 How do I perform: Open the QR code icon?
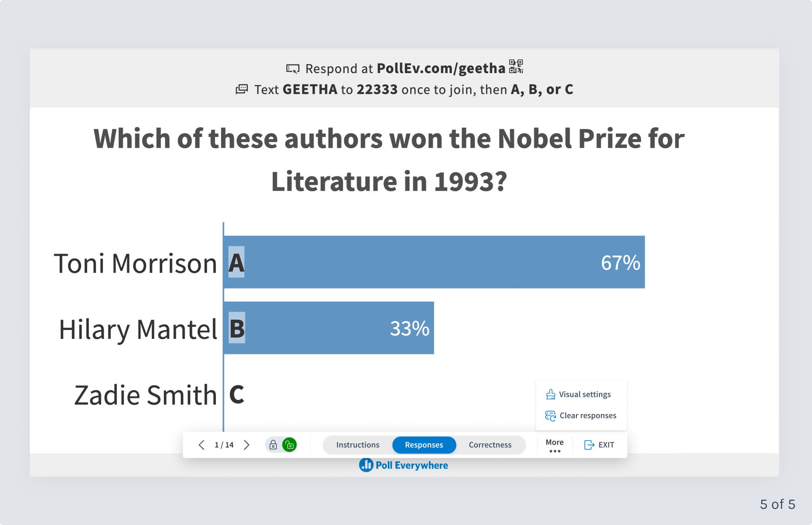pos(516,67)
